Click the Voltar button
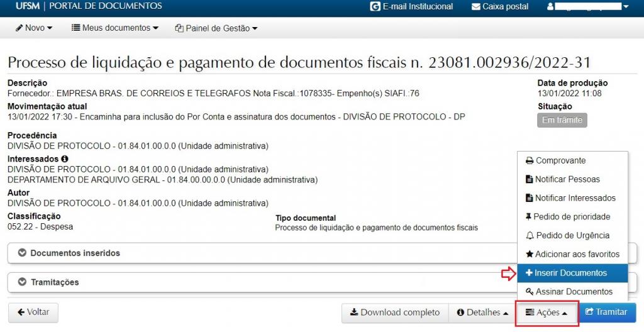The height and width of the screenshot is (332, 644). point(33,313)
